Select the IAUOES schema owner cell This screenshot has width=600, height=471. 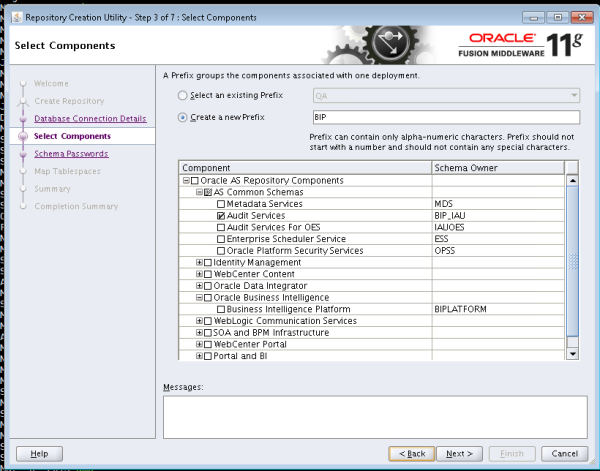coord(498,227)
